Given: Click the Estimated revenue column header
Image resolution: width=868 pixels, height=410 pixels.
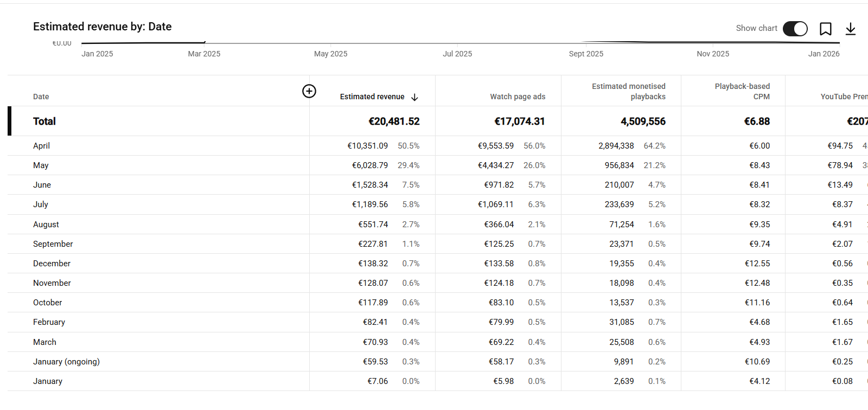Looking at the screenshot, I should point(372,97).
